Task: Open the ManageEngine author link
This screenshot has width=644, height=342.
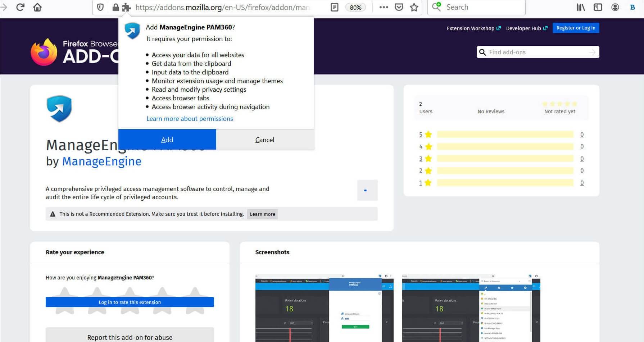Action: tap(102, 161)
